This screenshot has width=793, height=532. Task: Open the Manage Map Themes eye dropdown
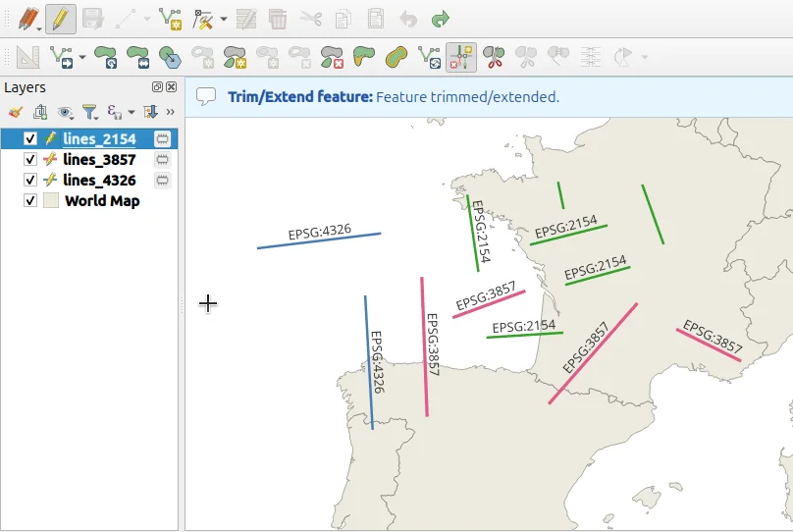(x=66, y=112)
